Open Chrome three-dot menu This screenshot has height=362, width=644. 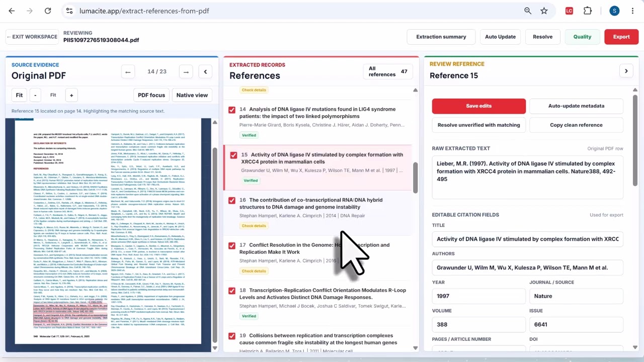[632, 11]
